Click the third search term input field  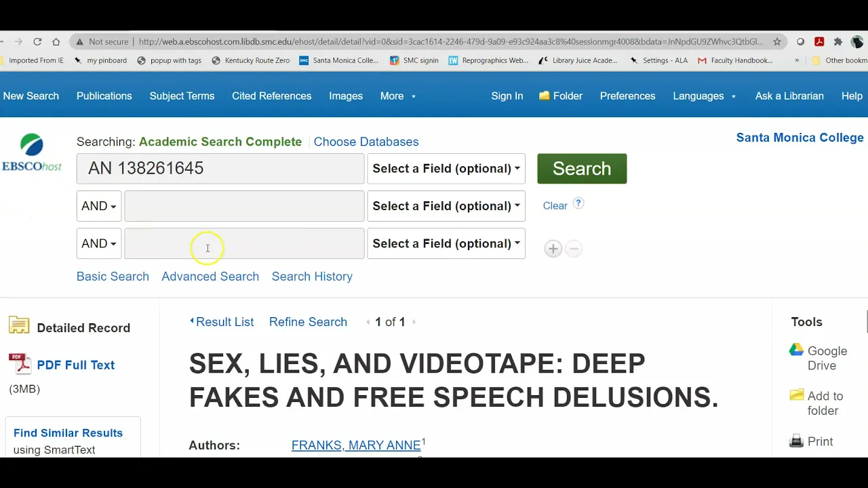[244, 243]
